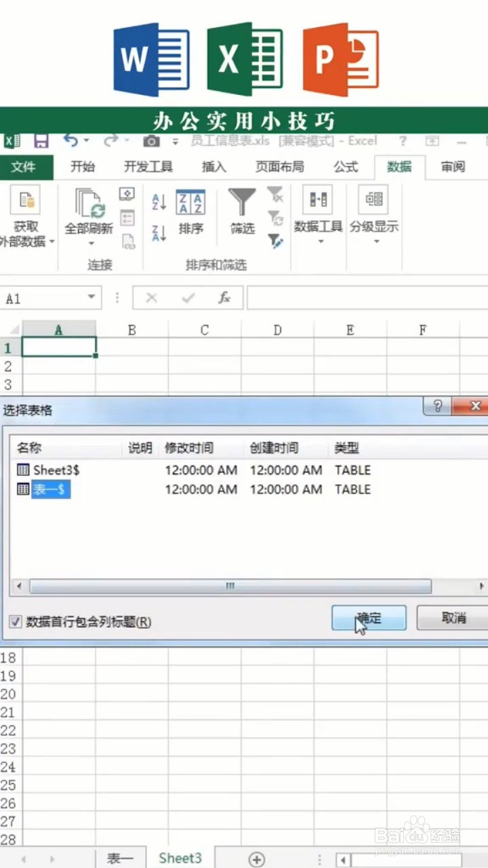The image size is (488, 868).
Task: Click the dialog help question mark button
Action: [x=438, y=406]
